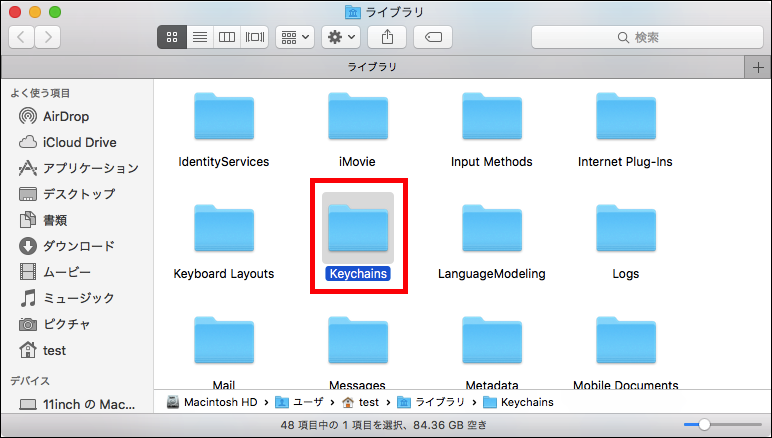772x438 pixels.
Task: Switch to column view mode
Action: (227, 37)
